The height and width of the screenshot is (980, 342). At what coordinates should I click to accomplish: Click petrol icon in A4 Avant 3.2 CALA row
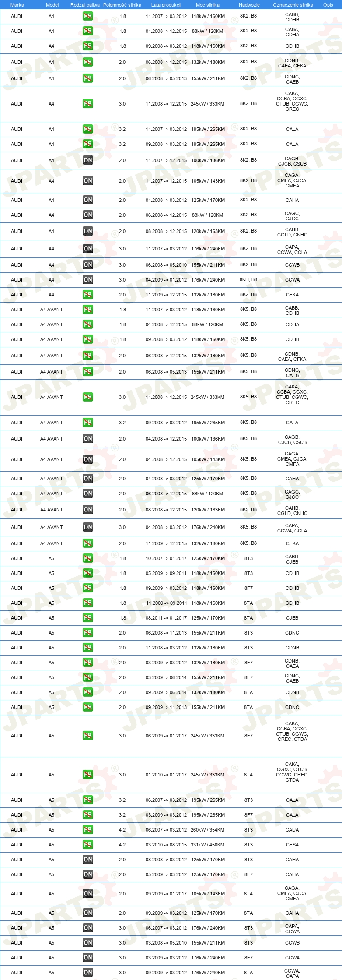[x=88, y=423]
